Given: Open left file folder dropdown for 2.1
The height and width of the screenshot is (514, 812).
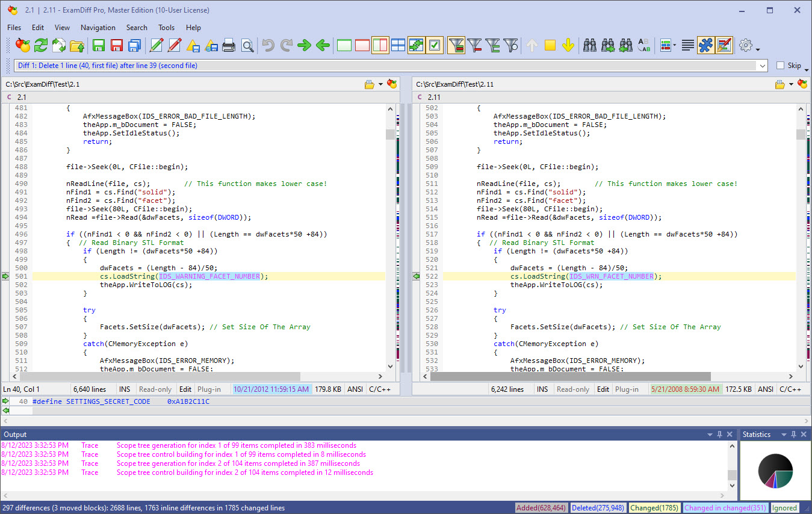Looking at the screenshot, I should click(x=380, y=84).
